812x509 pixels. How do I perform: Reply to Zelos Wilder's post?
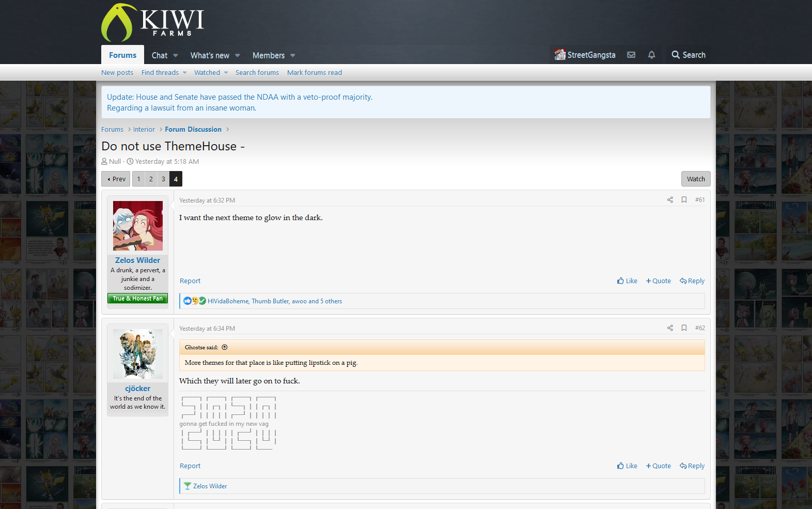point(692,281)
